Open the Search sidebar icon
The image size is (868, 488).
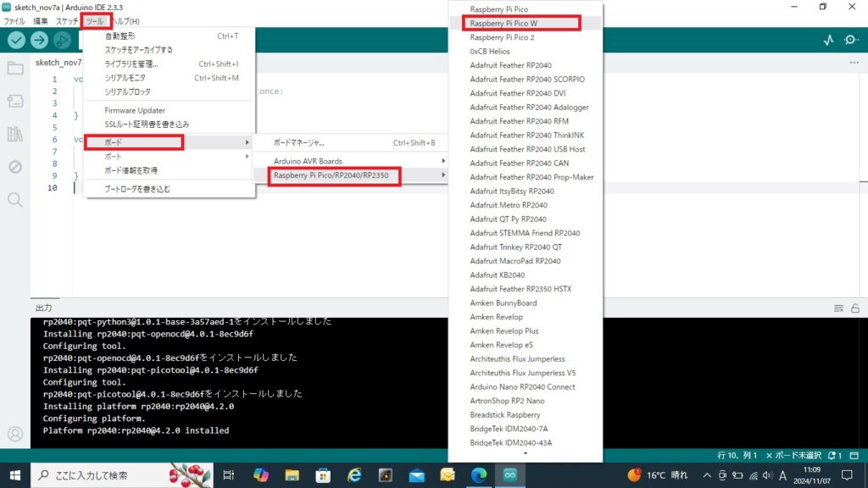[x=15, y=200]
